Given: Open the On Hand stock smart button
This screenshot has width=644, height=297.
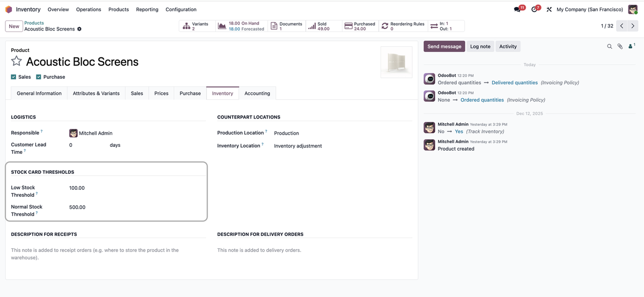Looking at the screenshot, I should (242, 26).
